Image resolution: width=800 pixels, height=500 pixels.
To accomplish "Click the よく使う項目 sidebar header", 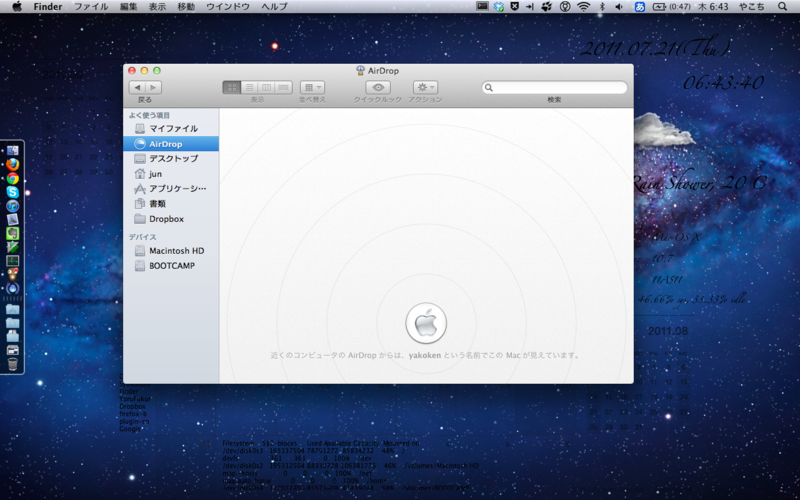I will (x=149, y=116).
